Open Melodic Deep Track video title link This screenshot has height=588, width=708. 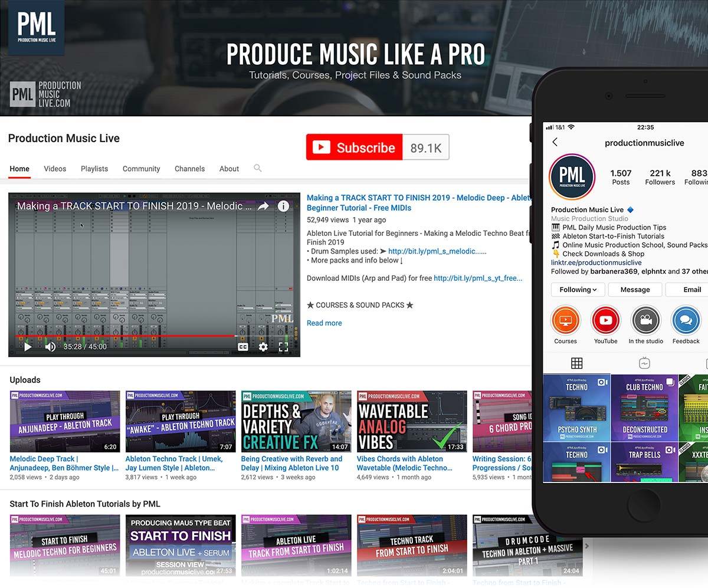point(64,463)
